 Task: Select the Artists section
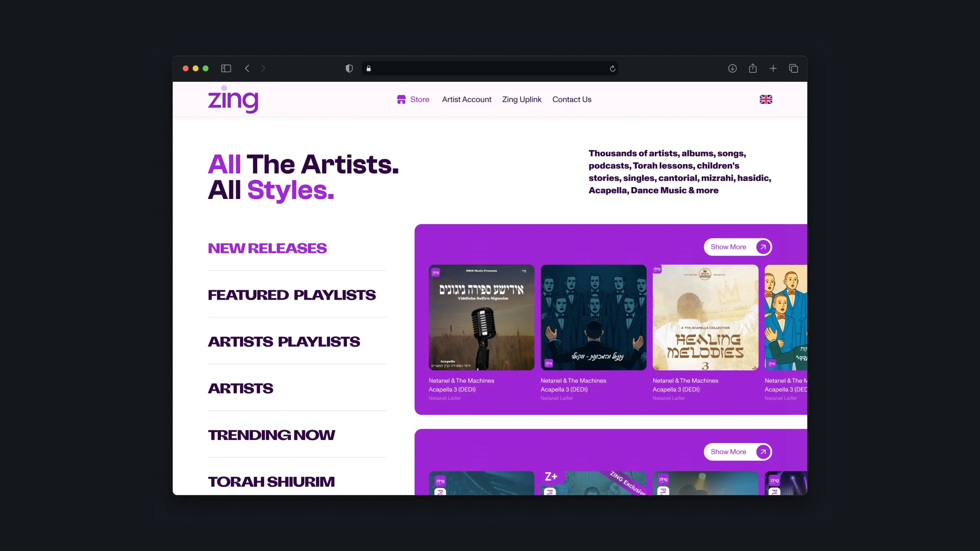point(240,388)
